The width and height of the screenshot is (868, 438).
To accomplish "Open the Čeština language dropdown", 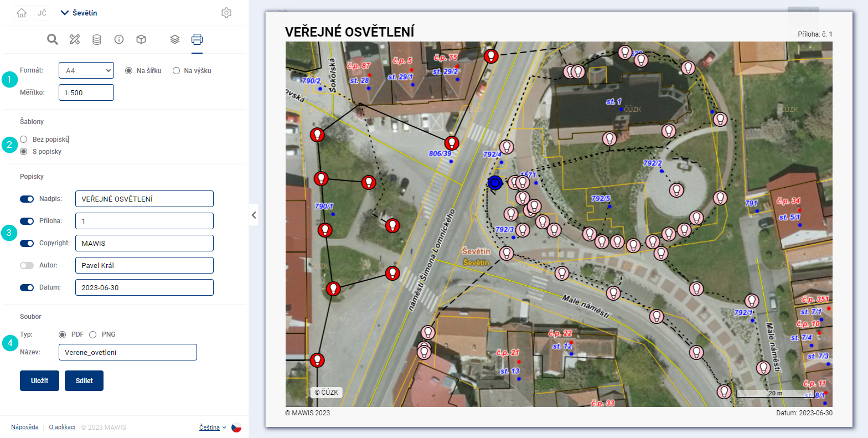I will [213, 427].
